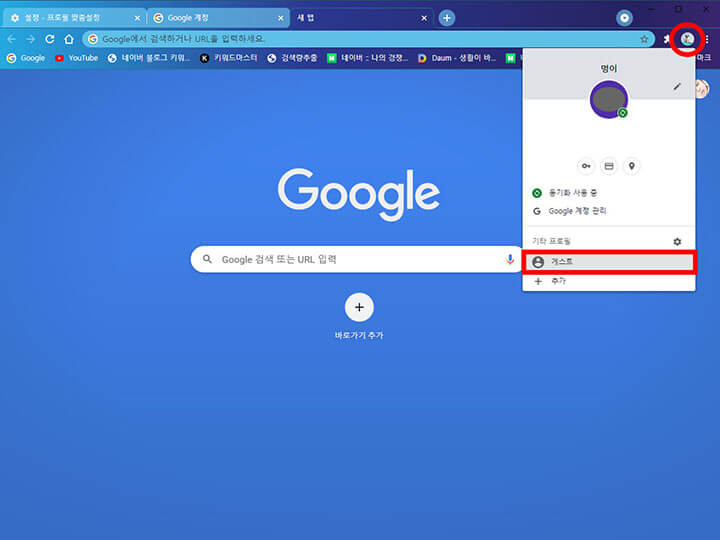Open the 키워드마스터 bookmark
Image resolution: width=720 pixels, height=540 pixels.
pyautogui.click(x=228, y=58)
